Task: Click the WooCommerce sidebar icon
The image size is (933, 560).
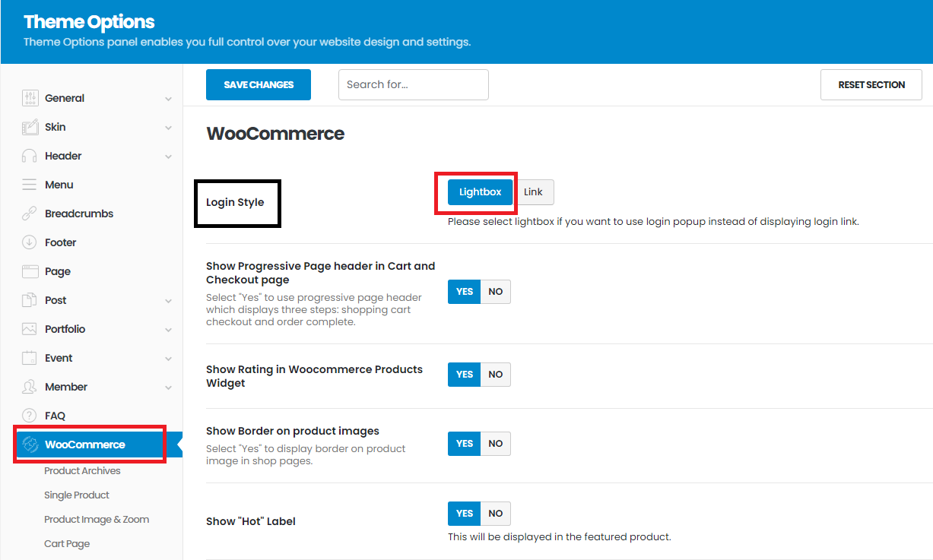Action: pyautogui.click(x=30, y=445)
